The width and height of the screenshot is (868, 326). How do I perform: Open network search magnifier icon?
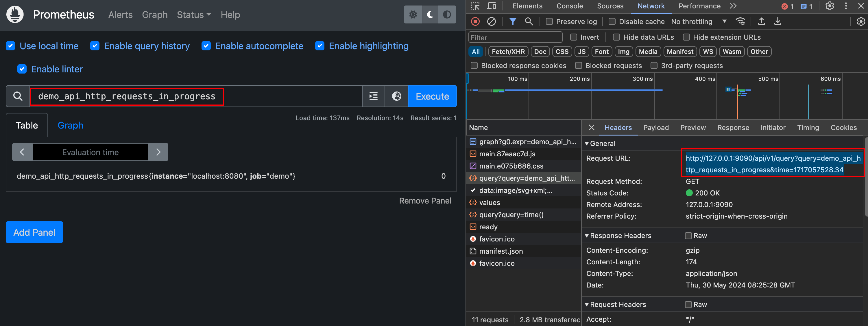point(529,22)
